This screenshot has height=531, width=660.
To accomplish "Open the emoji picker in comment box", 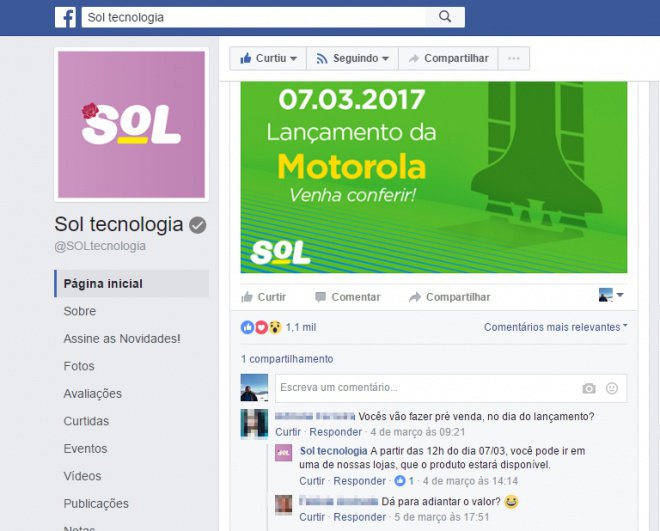I will pos(612,388).
